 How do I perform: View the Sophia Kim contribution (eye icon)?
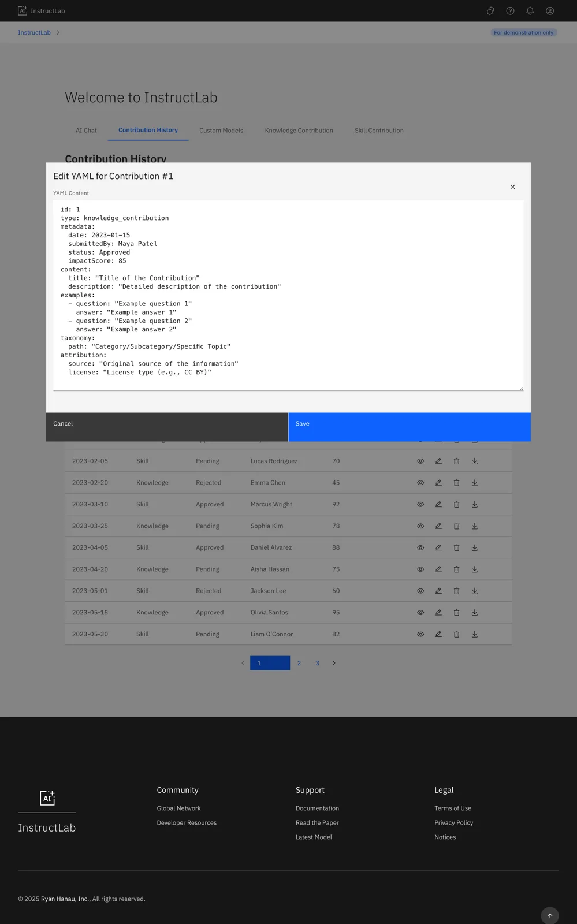click(420, 526)
